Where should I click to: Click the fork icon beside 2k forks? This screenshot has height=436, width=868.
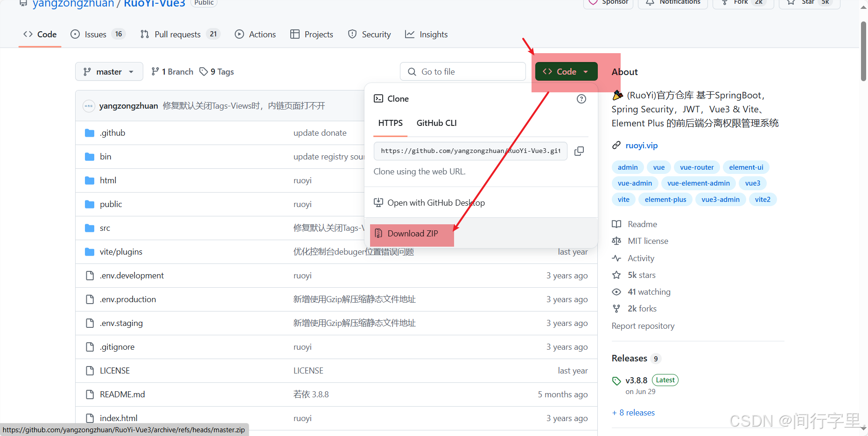[616, 309]
